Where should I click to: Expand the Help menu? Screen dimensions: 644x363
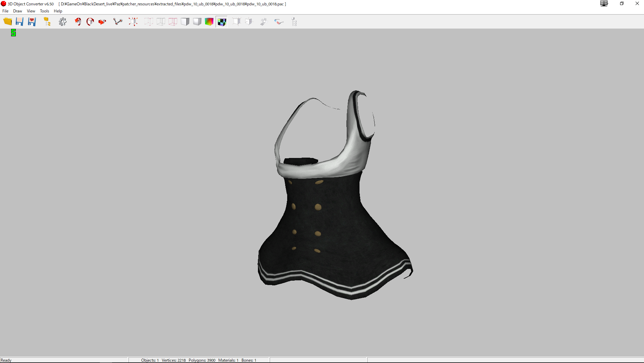click(x=58, y=11)
